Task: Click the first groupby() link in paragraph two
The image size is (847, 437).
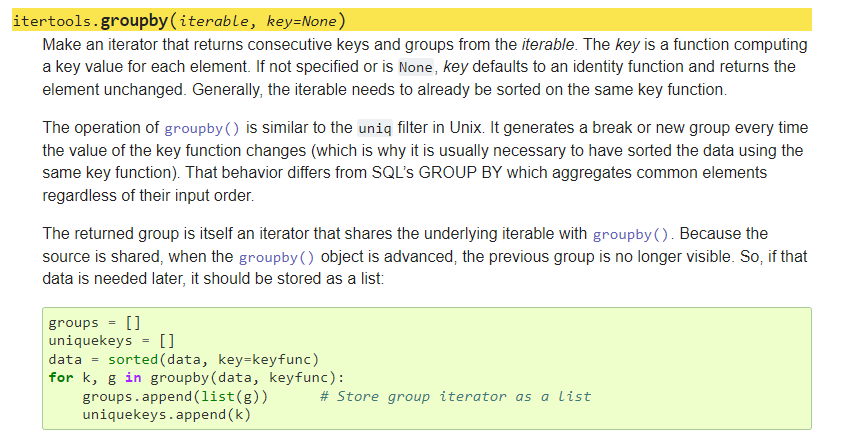Action: coord(201,129)
